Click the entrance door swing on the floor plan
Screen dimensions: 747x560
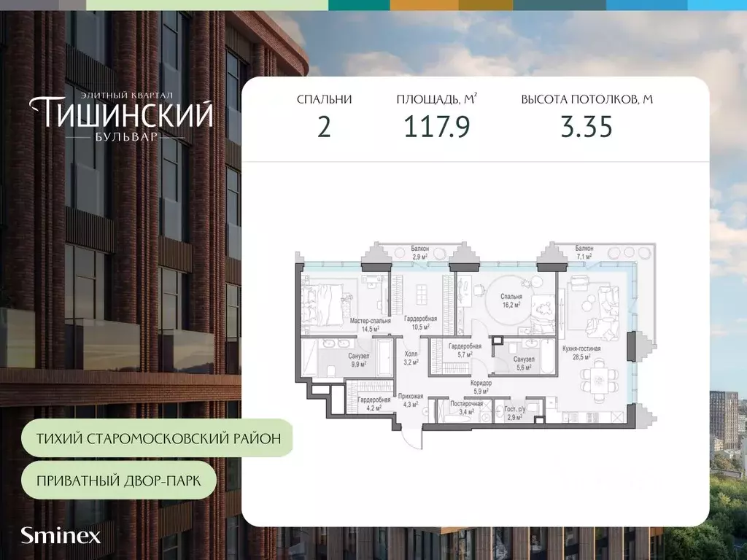[x=411, y=436]
